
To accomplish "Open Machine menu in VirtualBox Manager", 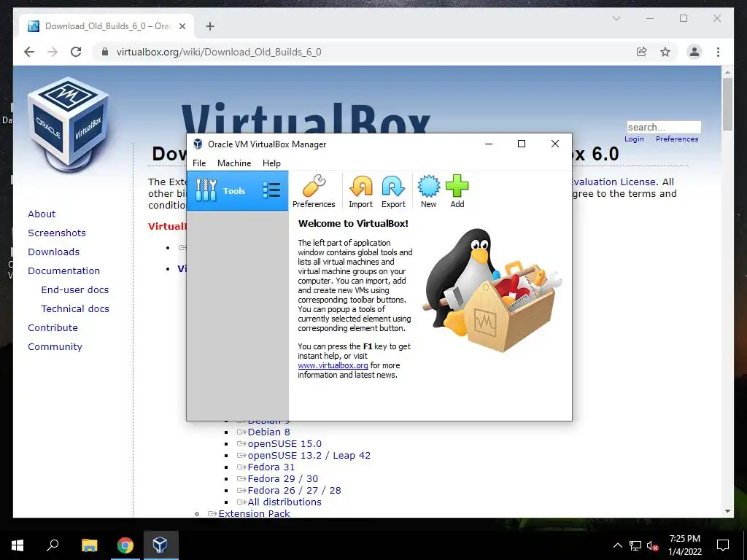I will [x=234, y=163].
